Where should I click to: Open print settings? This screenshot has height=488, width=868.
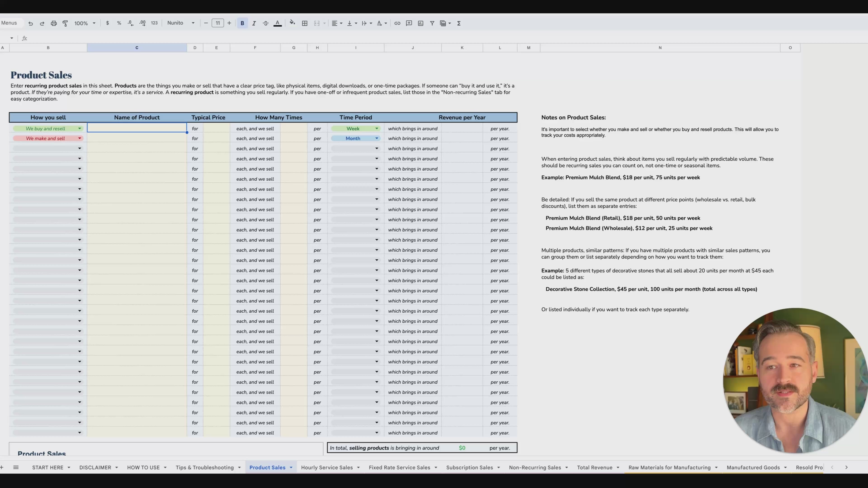coord(54,23)
